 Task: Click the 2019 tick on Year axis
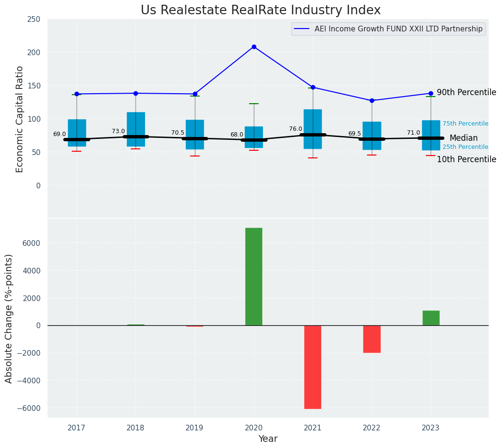[194, 428]
